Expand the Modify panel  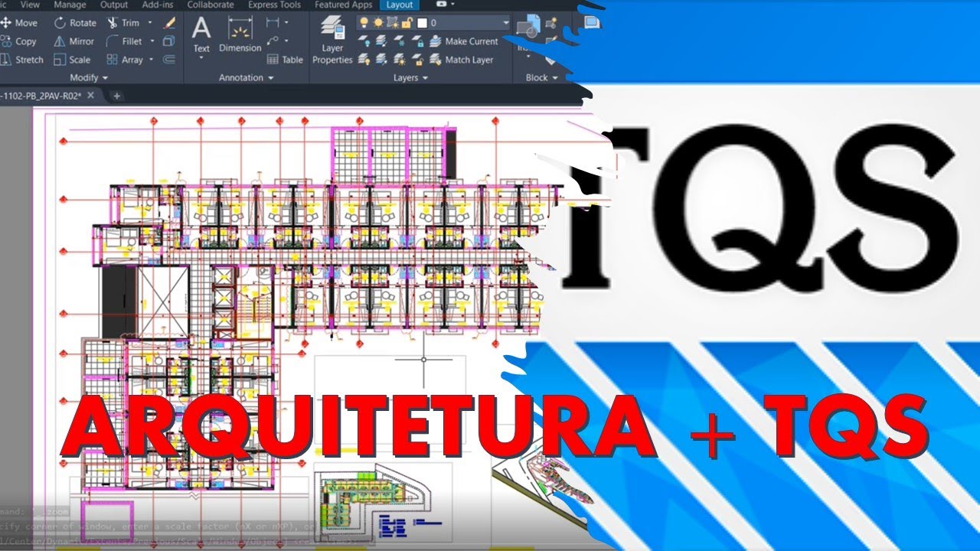[x=89, y=78]
